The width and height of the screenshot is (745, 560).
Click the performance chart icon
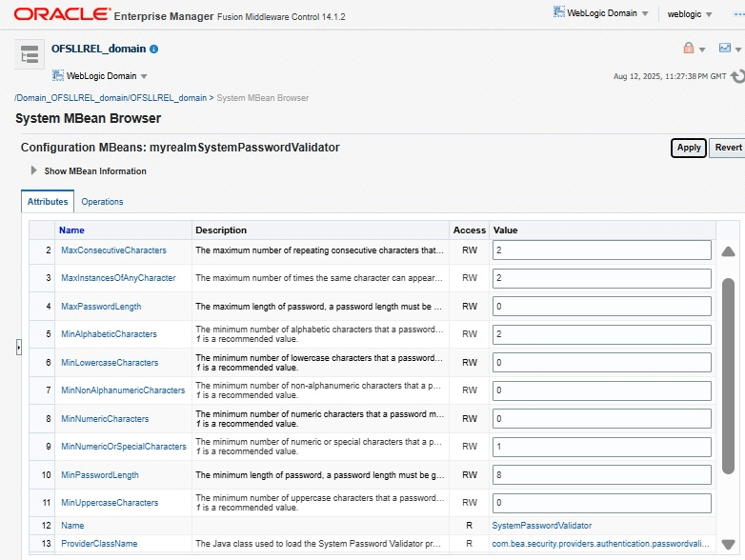pos(725,49)
